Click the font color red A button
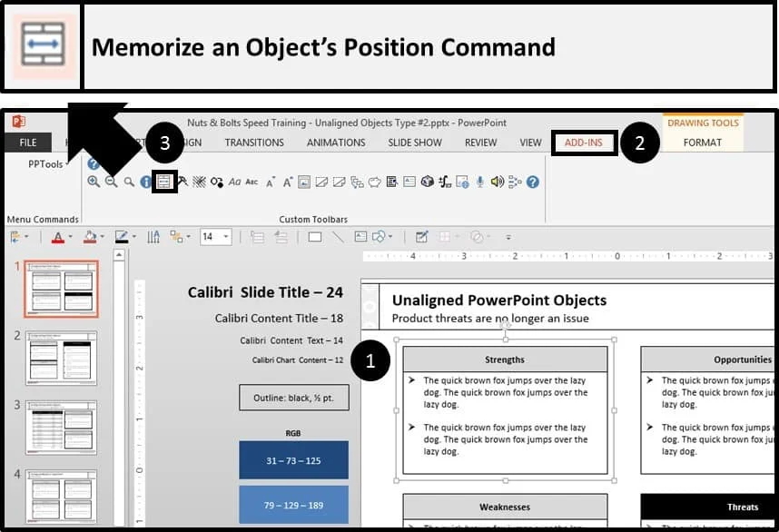Viewport: 779px width, 532px height. (58, 237)
